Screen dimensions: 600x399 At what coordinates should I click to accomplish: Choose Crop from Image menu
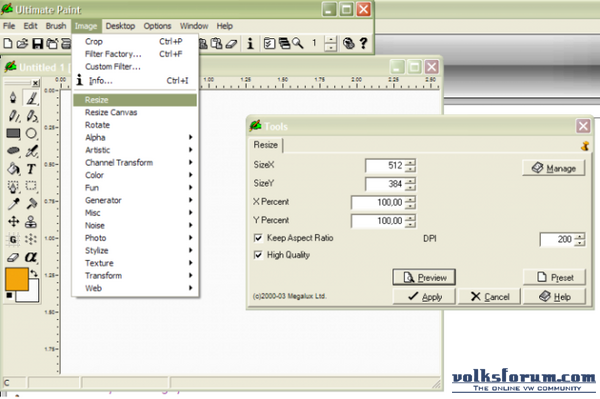point(135,41)
